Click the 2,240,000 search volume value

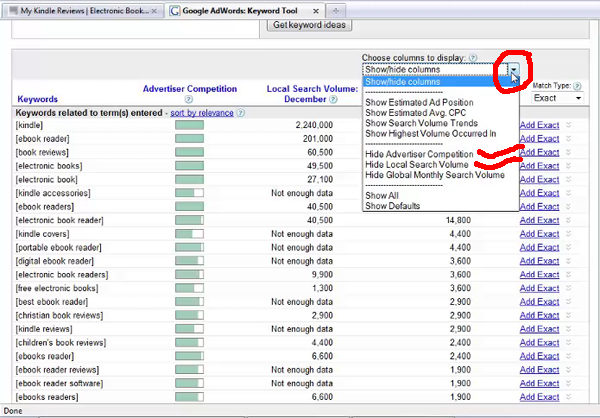314,125
